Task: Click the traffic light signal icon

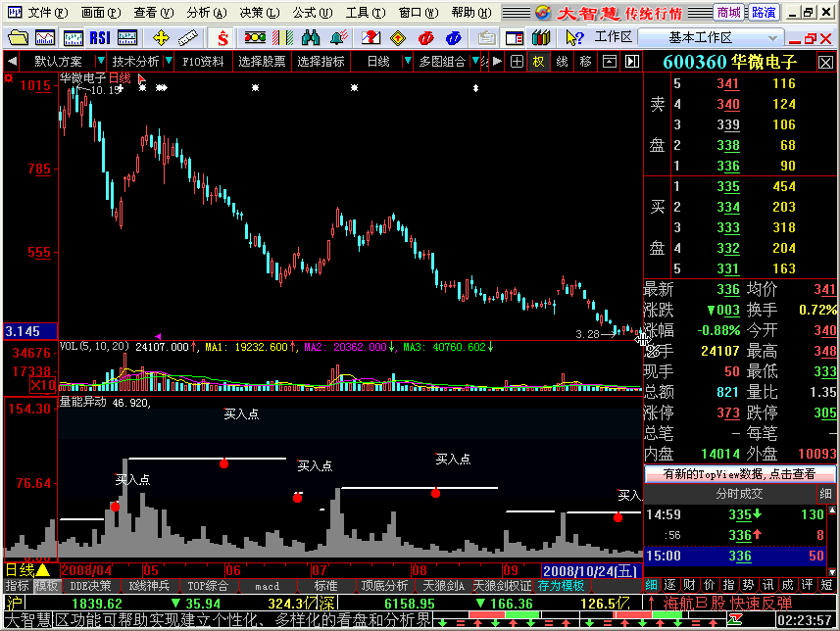Action: [x=255, y=38]
